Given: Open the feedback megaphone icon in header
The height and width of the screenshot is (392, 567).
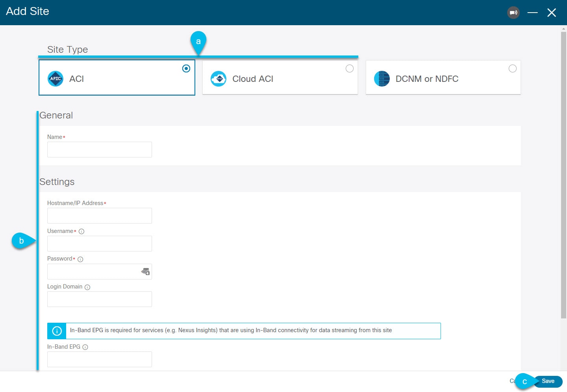Looking at the screenshot, I should (x=513, y=13).
